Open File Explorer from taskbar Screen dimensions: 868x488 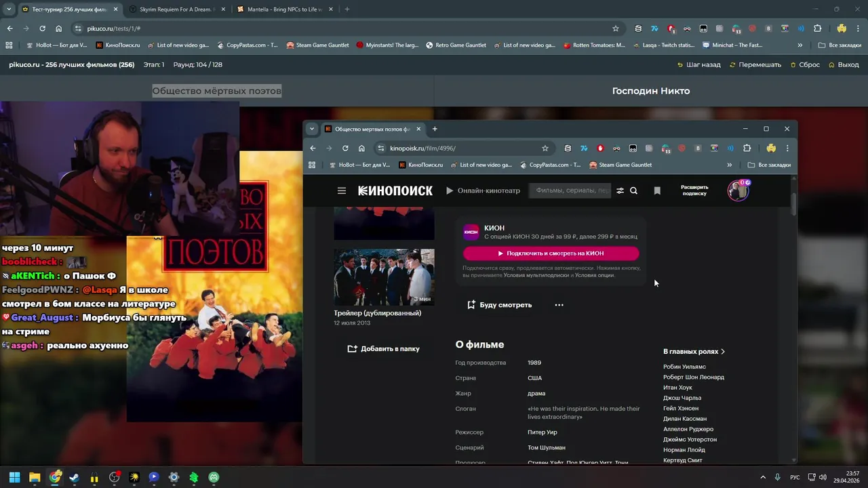pos(35,477)
